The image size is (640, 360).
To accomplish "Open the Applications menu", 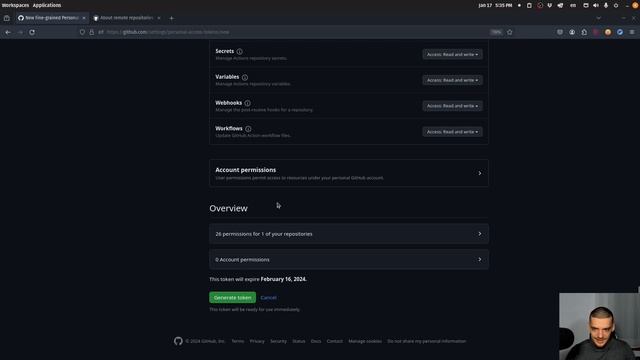I will pyautogui.click(x=47, y=5).
